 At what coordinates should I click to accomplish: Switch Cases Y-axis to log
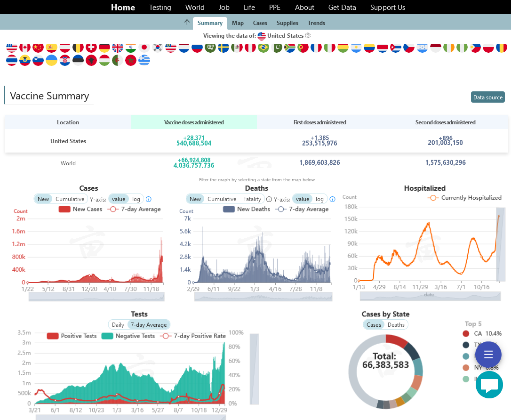136,199
